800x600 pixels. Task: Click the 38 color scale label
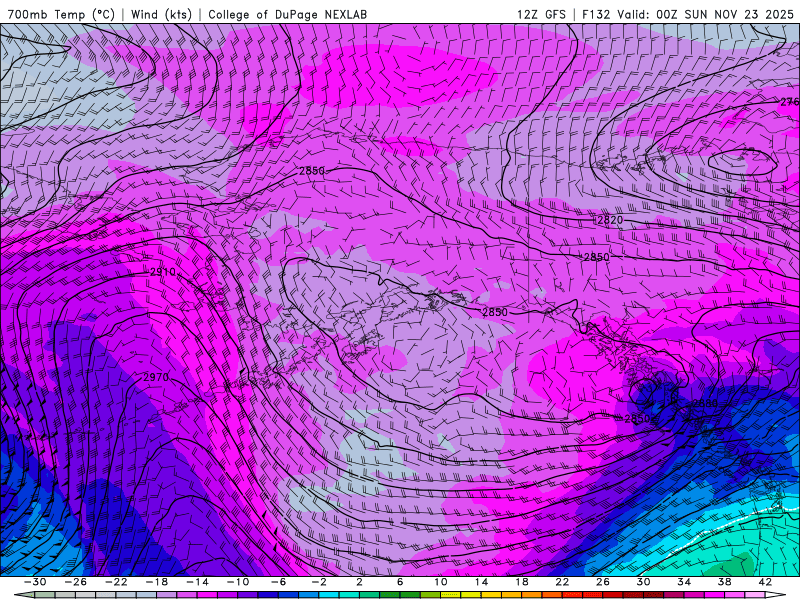(x=724, y=582)
